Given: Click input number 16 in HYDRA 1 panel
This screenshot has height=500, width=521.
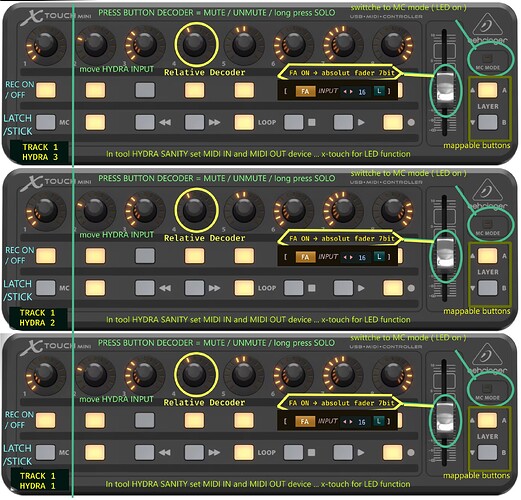Looking at the screenshot, I should 362,422.
